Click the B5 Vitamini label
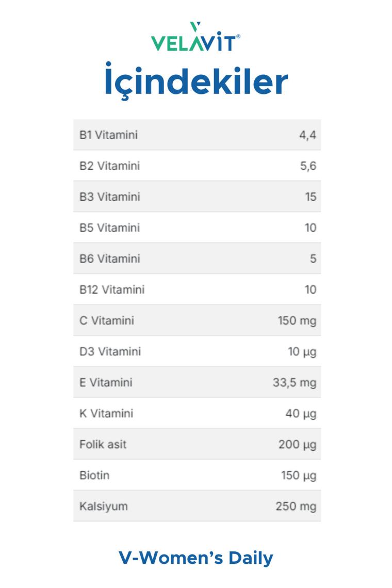Screen dimensions: 392x588 109,228
